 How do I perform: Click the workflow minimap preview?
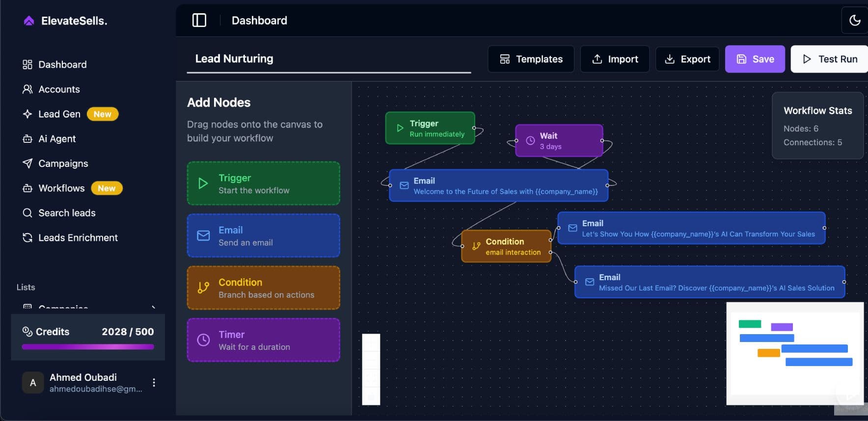pyautogui.click(x=794, y=353)
